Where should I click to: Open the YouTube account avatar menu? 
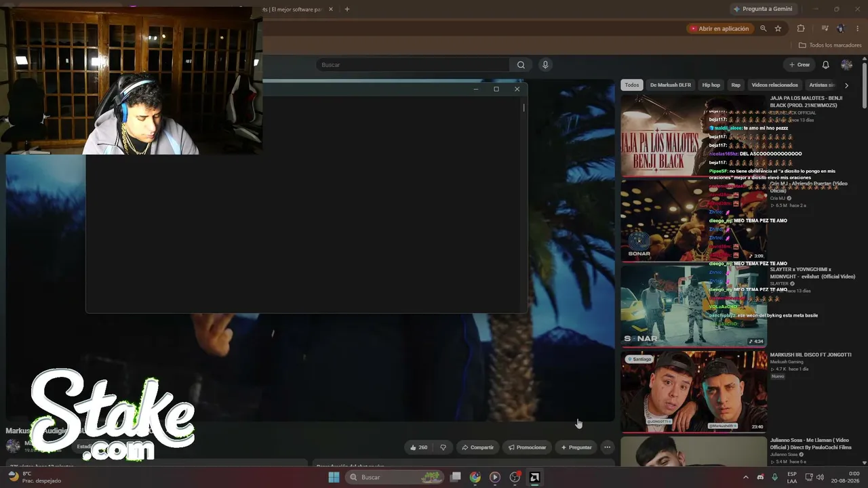[x=846, y=65]
